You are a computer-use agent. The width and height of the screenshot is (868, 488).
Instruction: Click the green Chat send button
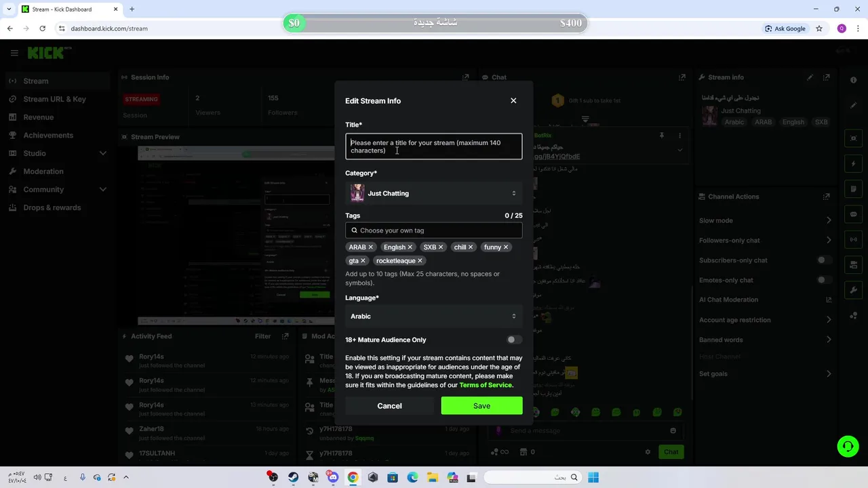[x=671, y=452]
